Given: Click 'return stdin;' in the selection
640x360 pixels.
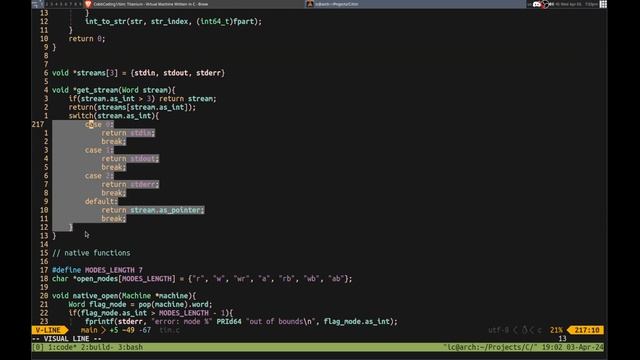Looking at the screenshot, I should [128, 133].
